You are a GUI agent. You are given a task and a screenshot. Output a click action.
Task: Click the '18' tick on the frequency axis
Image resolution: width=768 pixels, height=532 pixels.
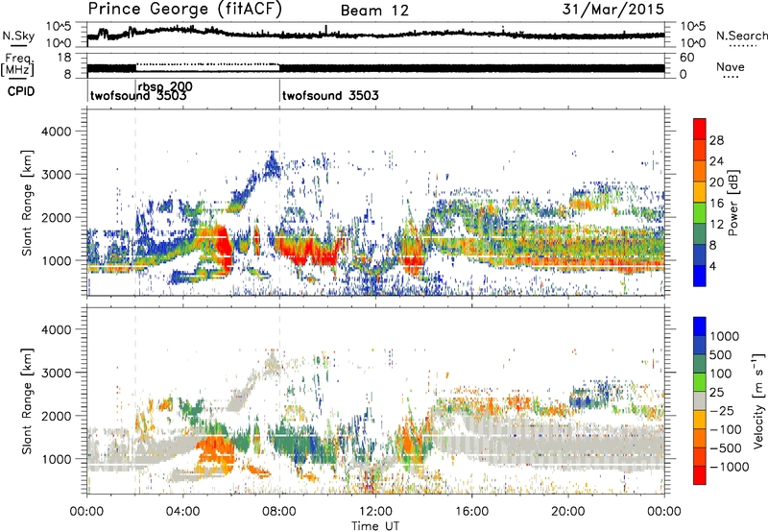point(64,58)
